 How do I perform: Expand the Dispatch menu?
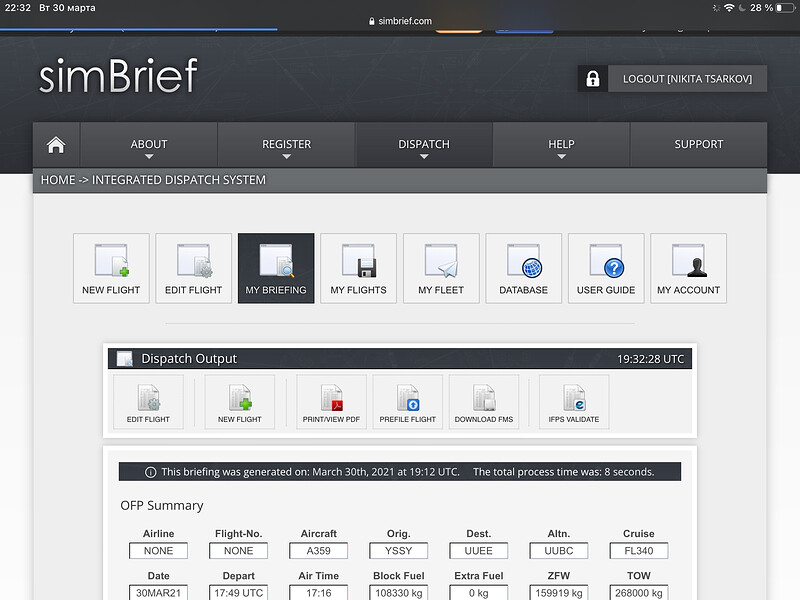[424, 145]
